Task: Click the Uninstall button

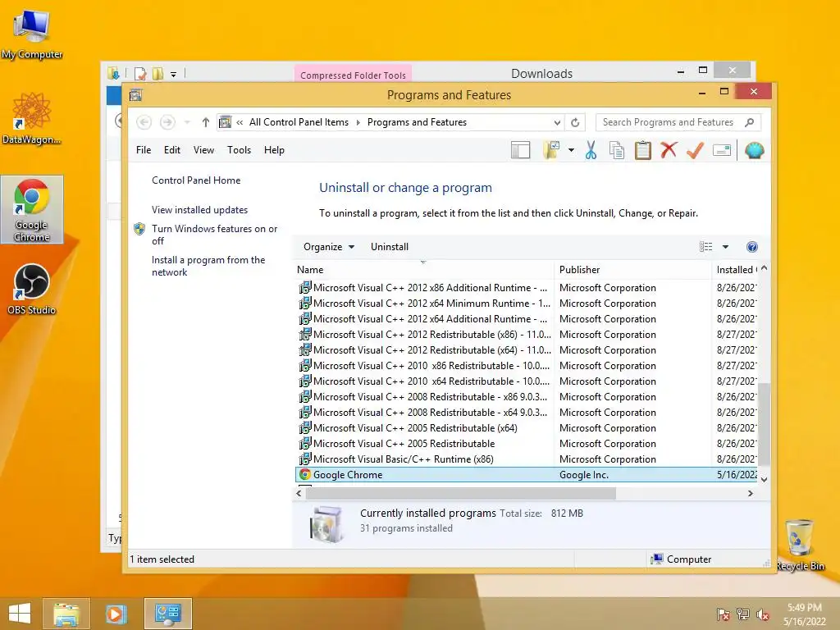Action: click(390, 247)
